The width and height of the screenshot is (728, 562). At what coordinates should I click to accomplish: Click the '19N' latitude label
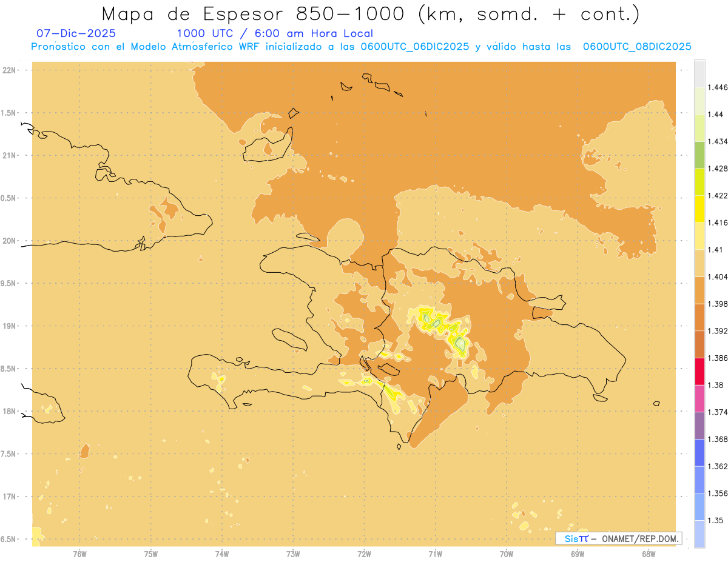click(x=10, y=326)
